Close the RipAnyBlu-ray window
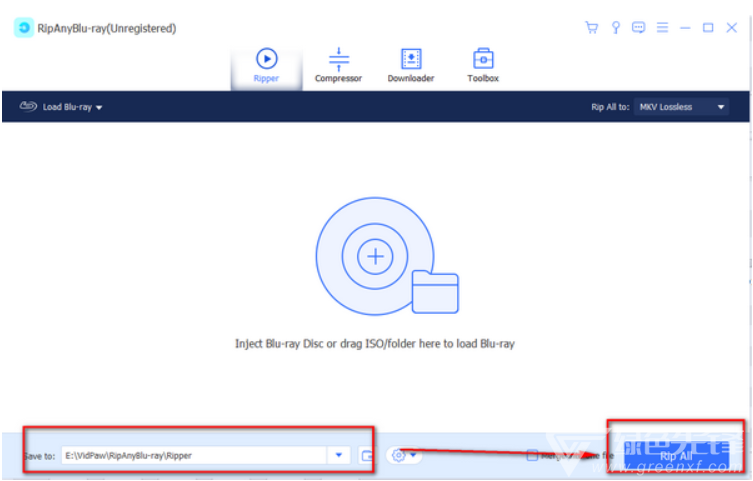 tap(731, 28)
